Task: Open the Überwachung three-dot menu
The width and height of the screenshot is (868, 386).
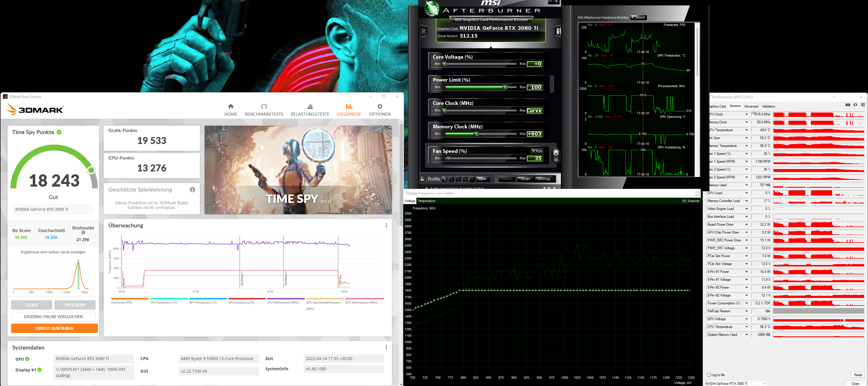Action: coord(386,226)
